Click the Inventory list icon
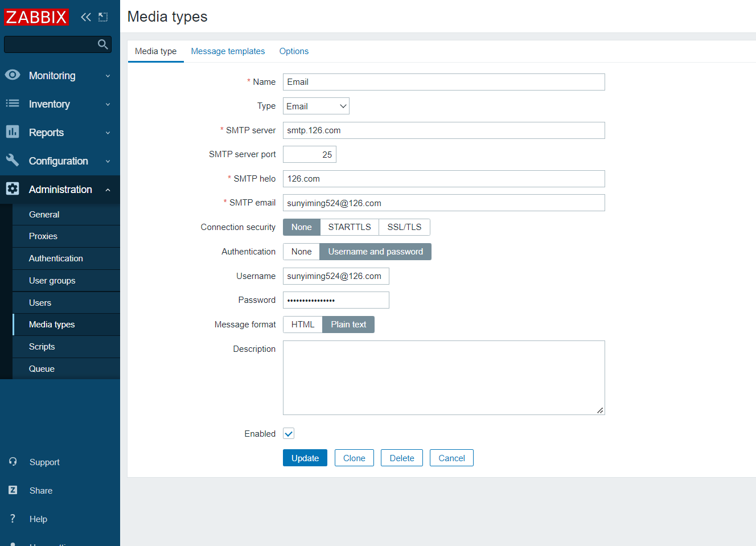This screenshot has height=546, width=756. 13,104
